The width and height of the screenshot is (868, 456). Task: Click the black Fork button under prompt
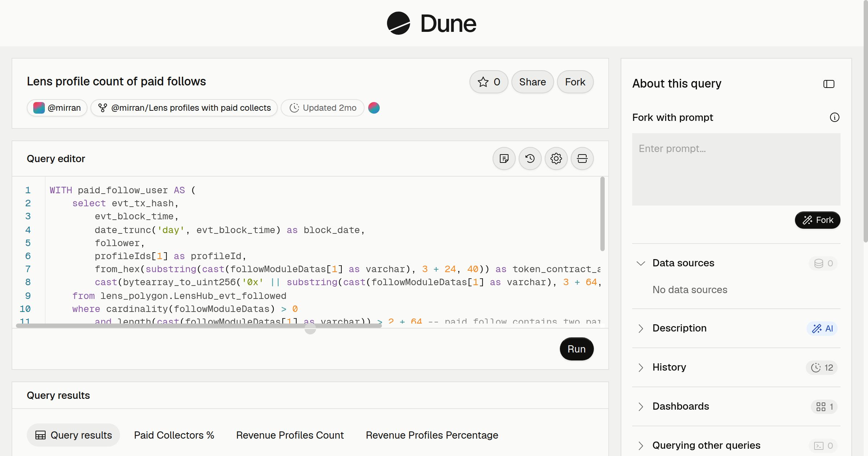pyautogui.click(x=817, y=220)
